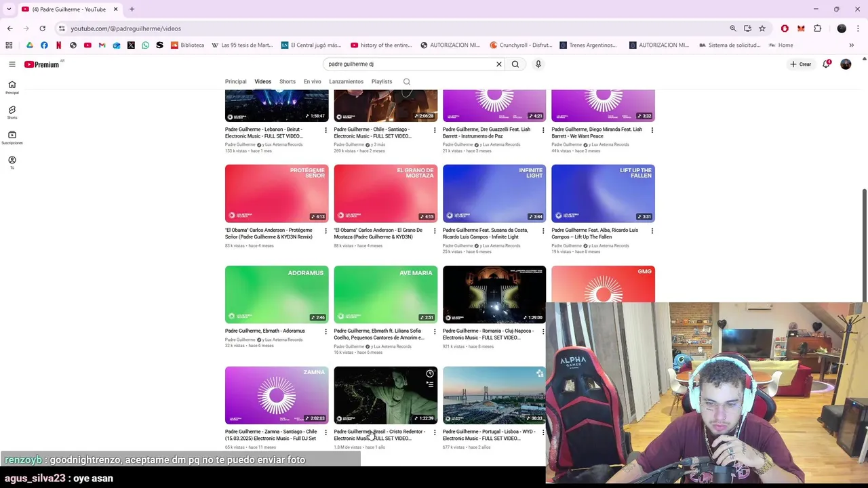Screen dimensions: 868x488
Task: Open the Playlists tab
Action: tap(382, 81)
